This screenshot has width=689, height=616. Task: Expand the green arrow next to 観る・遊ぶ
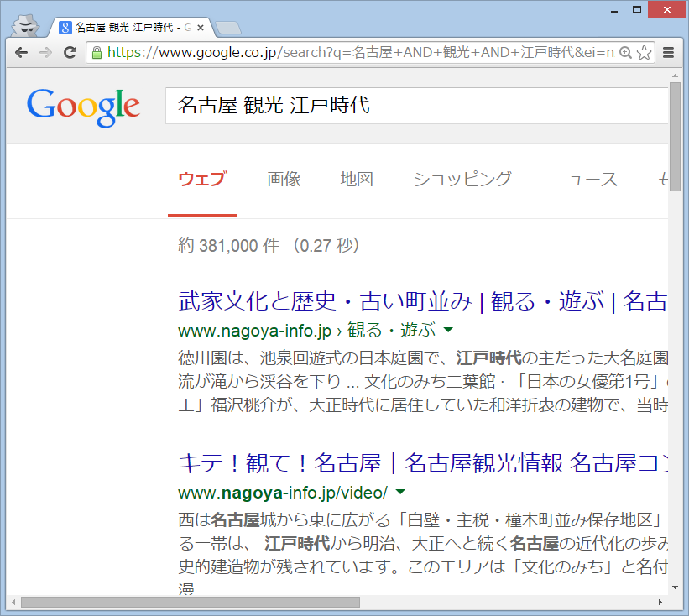coord(447,329)
